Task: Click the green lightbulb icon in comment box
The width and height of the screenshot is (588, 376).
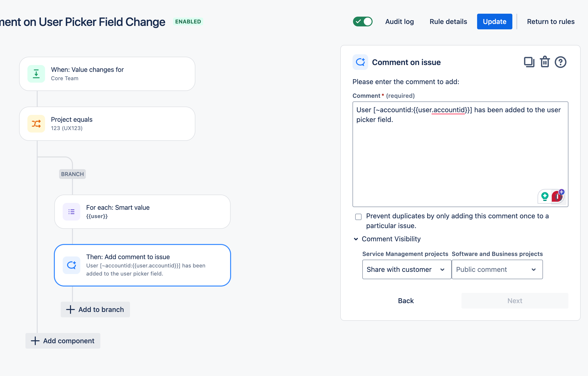Action: click(x=545, y=196)
